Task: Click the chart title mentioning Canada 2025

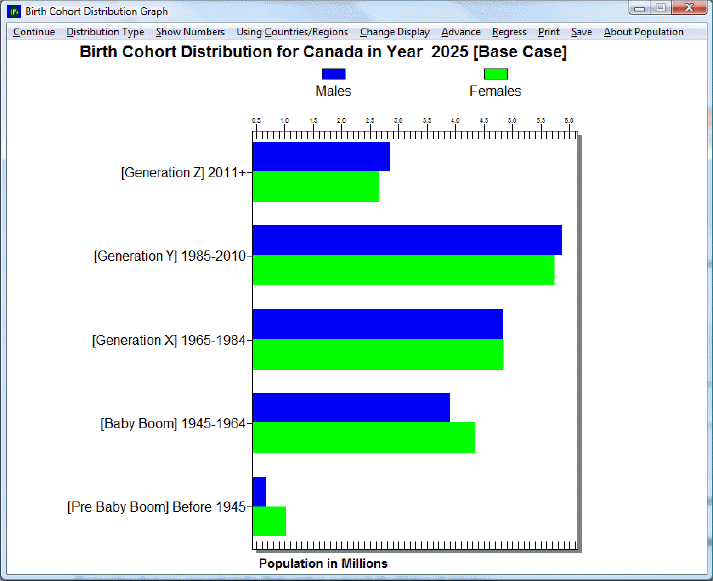Action: pos(323,51)
